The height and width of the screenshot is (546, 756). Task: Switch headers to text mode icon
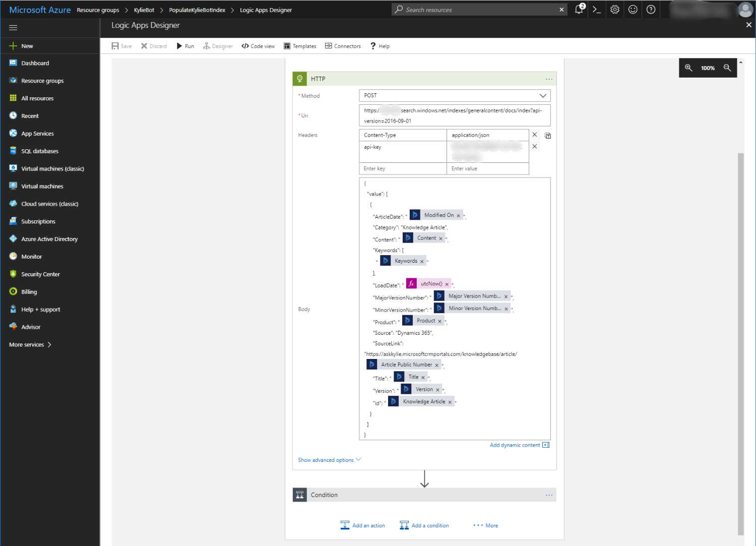click(548, 136)
